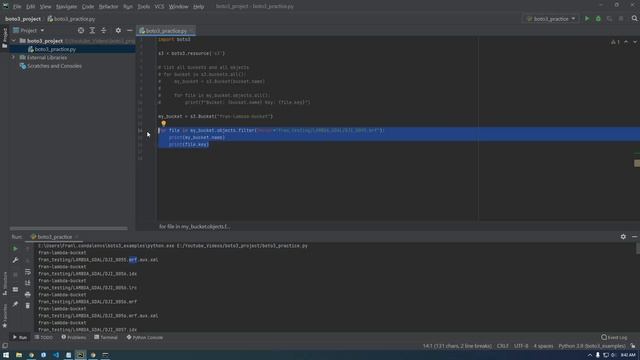Switch to boto3_practice.py editor tab
The image size is (640, 360).
click(166, 31)
